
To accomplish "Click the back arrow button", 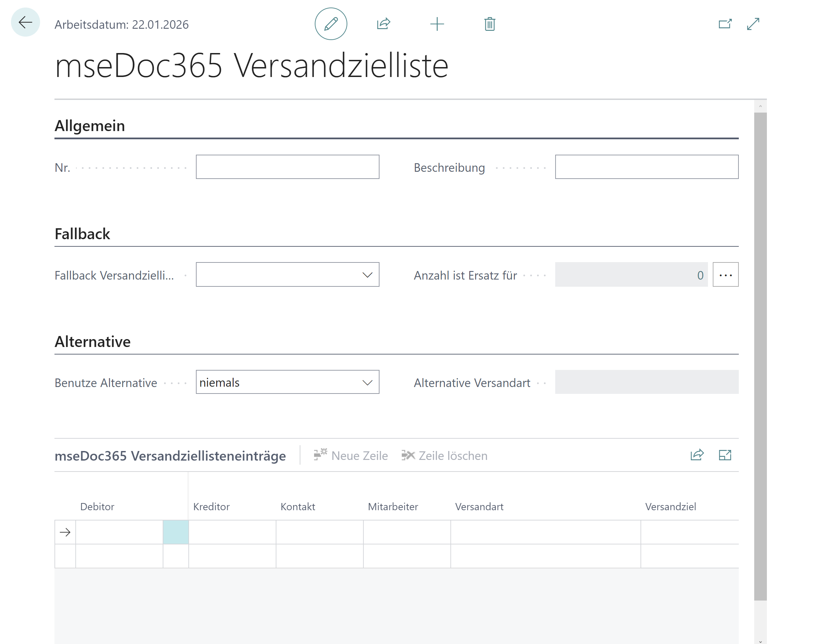I will pyautogui.click(x=25, y=23).
